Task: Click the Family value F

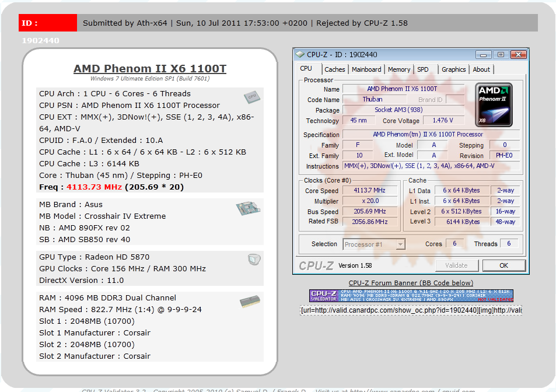Action: 358,145
